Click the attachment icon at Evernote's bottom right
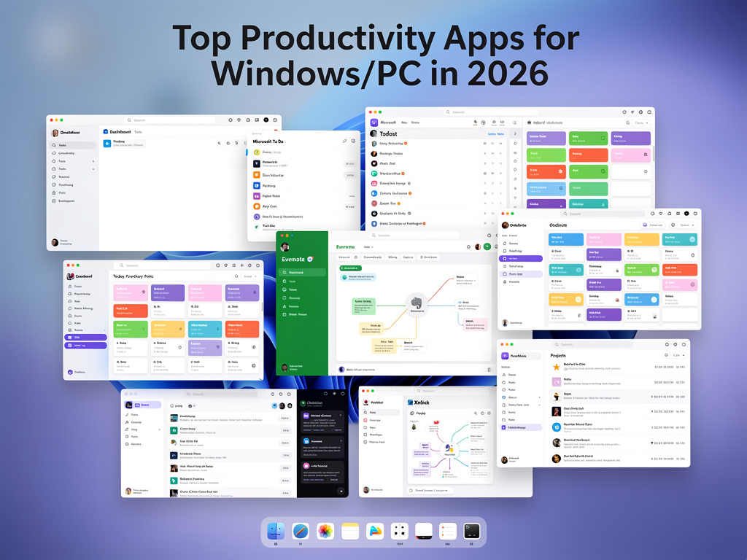Viewport: 747px width, 560px height. tap(489, 370)
